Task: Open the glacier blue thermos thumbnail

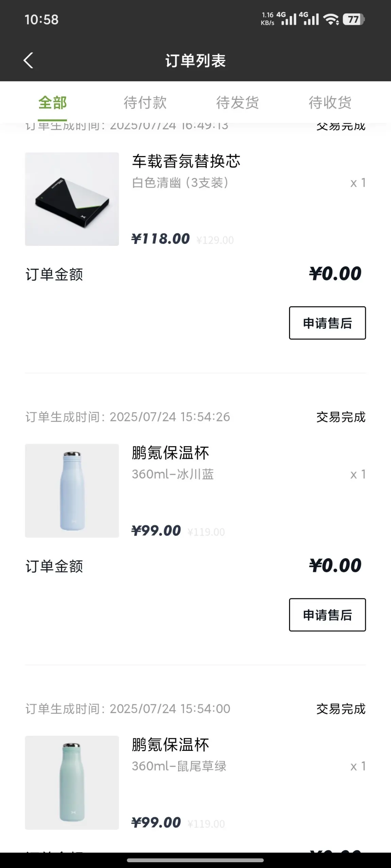Action: 72,491
